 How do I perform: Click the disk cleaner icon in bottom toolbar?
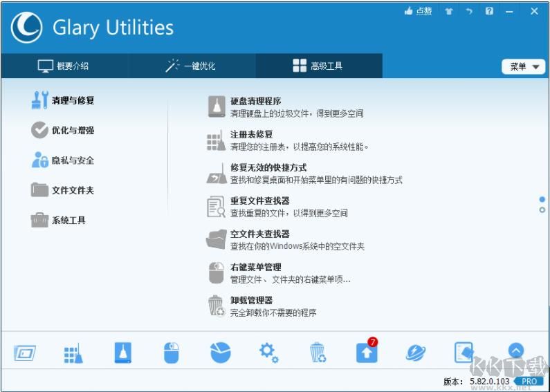pyautogui.click(x=122, y=353)
